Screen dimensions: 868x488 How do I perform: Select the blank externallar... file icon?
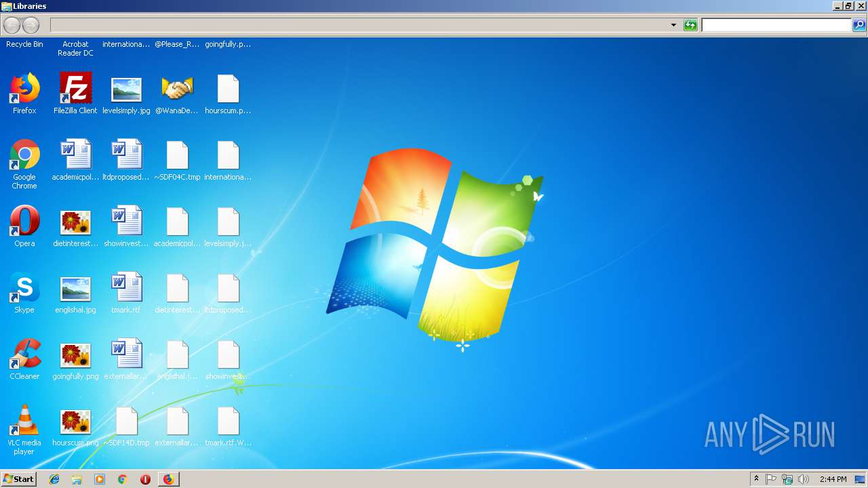click(177, 421)
